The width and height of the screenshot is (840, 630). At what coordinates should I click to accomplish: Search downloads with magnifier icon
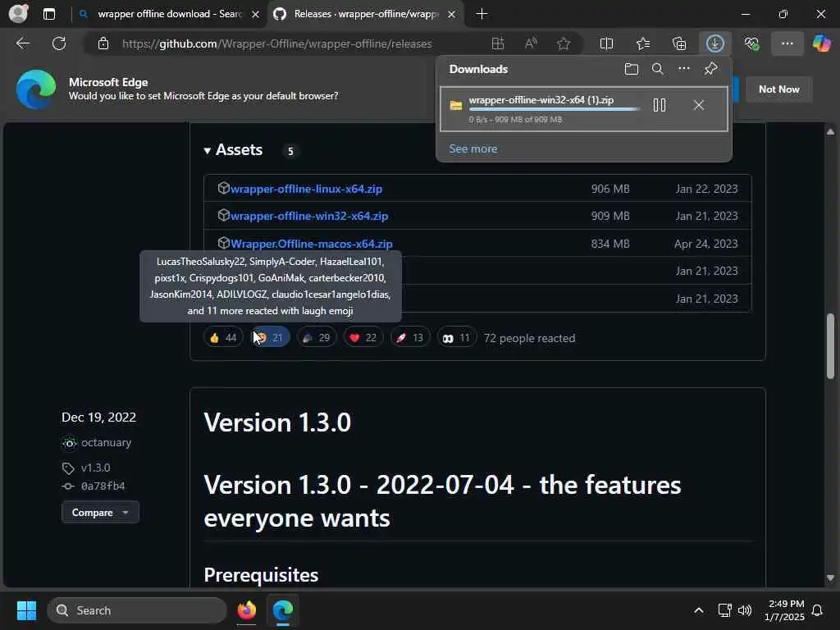click(x=657, y=69)
